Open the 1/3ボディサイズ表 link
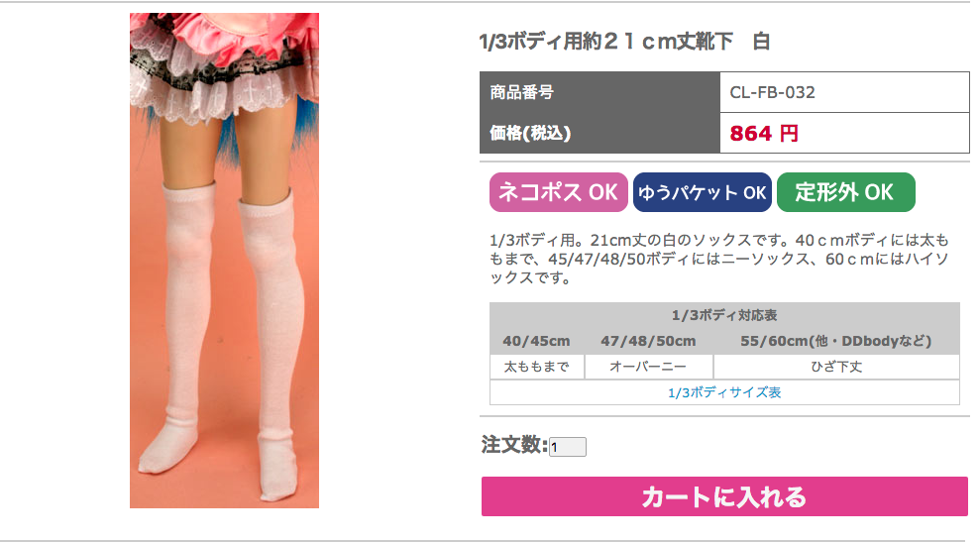This screenshot has width=980, height=543. (x=724, y=392)
